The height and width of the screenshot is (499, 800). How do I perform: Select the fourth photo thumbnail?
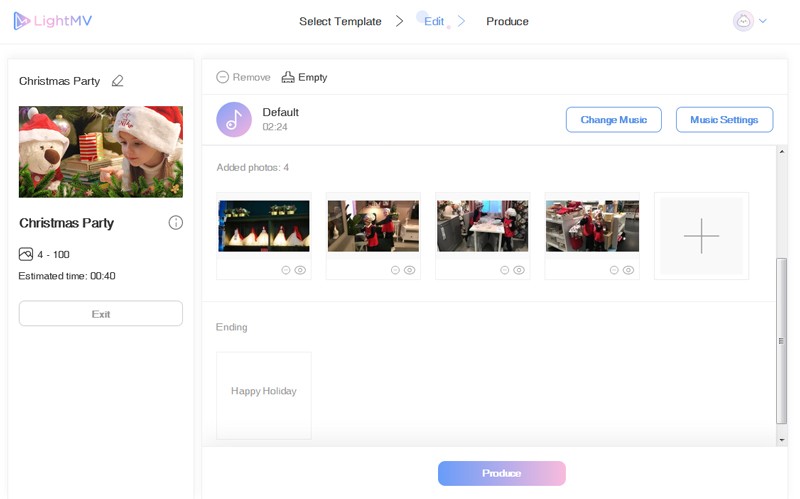(592, 226)
